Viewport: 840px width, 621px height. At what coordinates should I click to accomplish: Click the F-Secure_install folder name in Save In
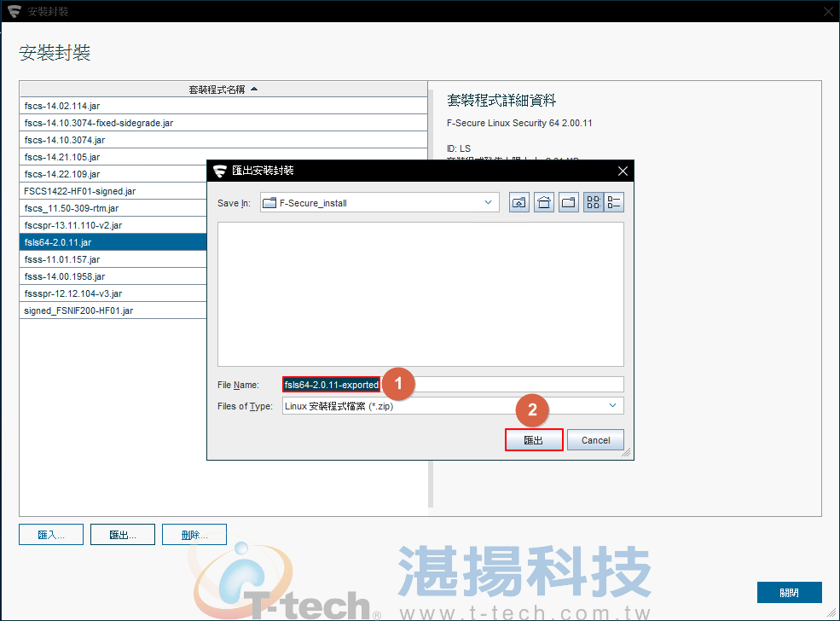pyautogui.click(x=313, y=203)
